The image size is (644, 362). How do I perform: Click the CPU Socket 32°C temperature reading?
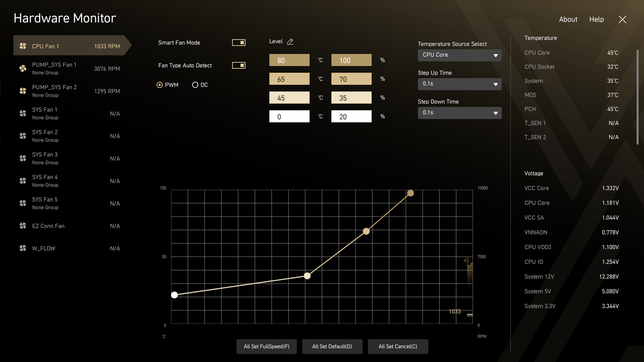click(x=572, y=67)
